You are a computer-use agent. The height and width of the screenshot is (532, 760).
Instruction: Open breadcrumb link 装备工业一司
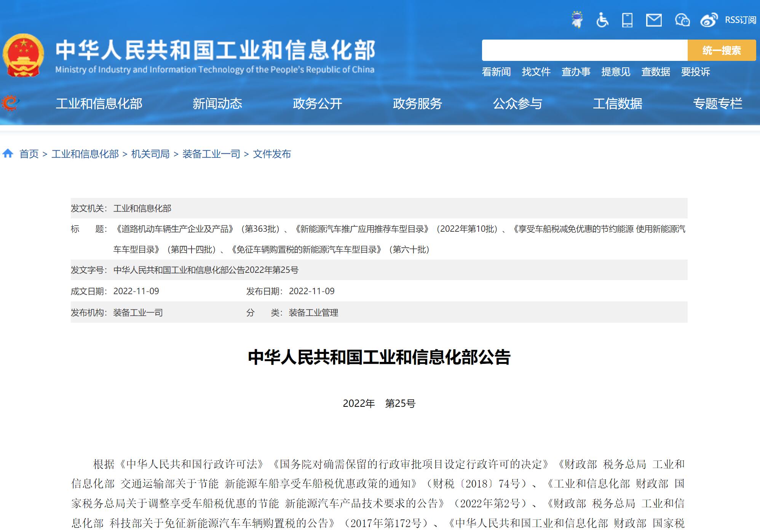pos(211,154)
